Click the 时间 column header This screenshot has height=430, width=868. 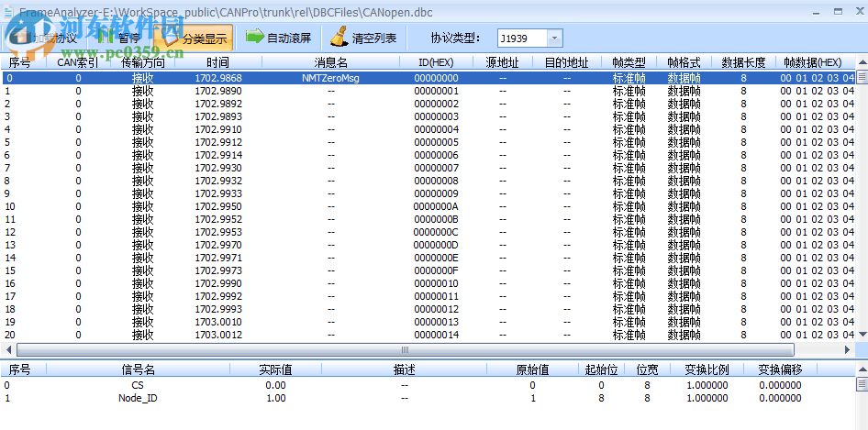217,62
